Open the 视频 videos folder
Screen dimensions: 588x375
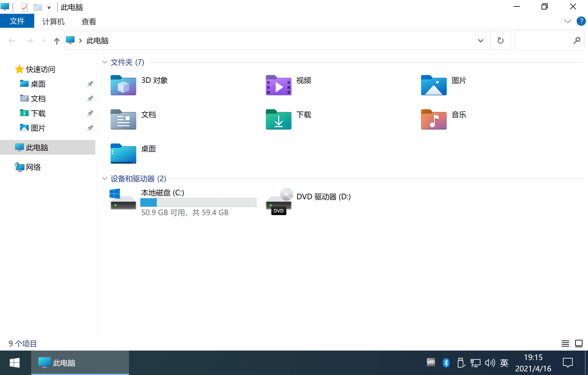278,85
